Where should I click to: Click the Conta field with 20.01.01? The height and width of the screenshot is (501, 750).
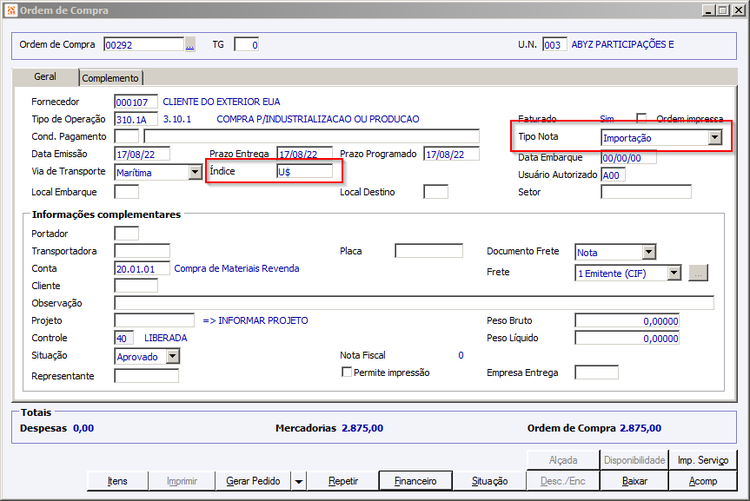point(142,268)
